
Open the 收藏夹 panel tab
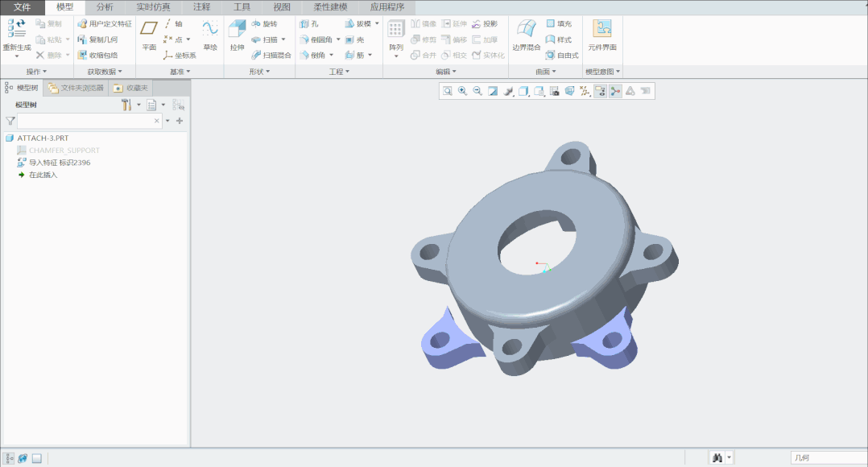click(x=130, y=88)
